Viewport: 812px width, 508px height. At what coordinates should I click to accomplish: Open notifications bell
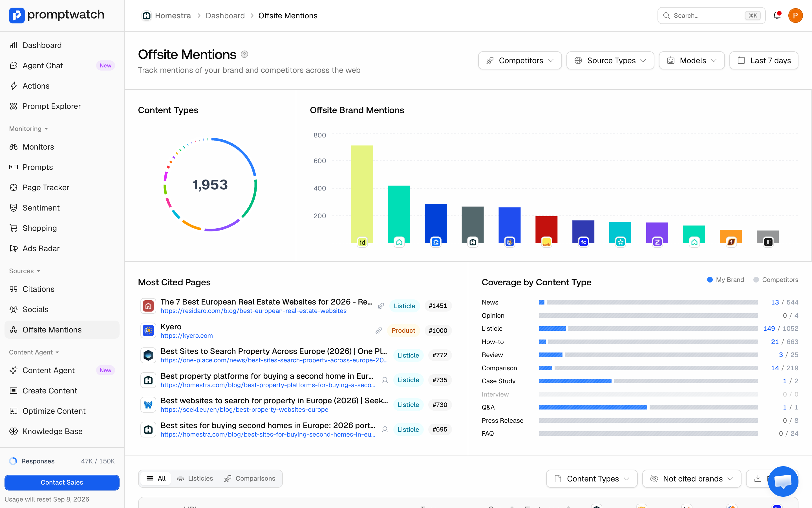[x=777, y=16]
